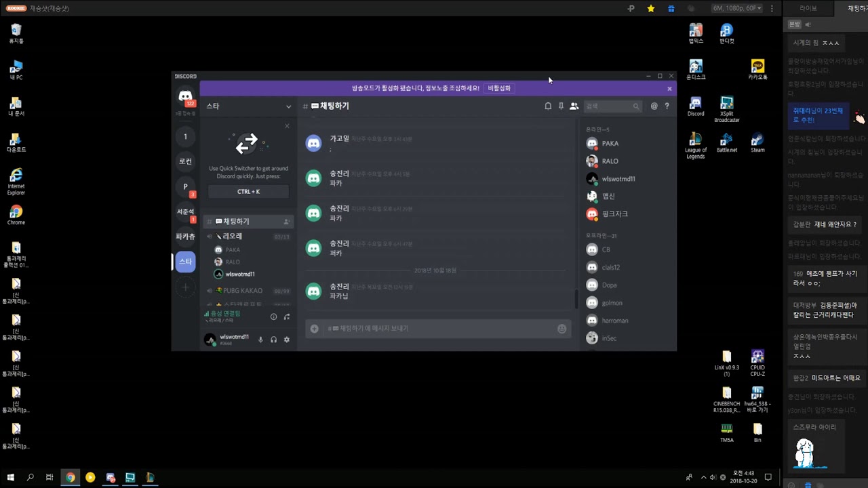Open League of Legends desktop shortcut

click(x=695, y=146)
